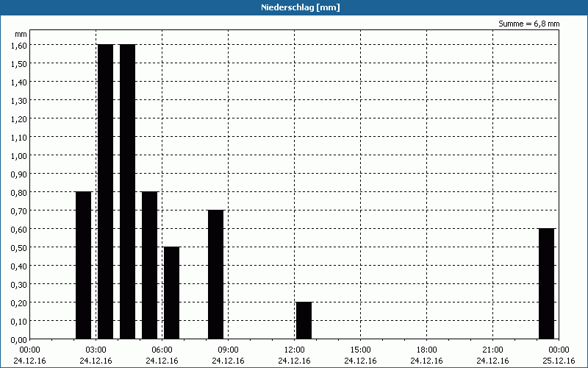
Task: Click the "mm" unit label above y-axis
Action: 21,35
